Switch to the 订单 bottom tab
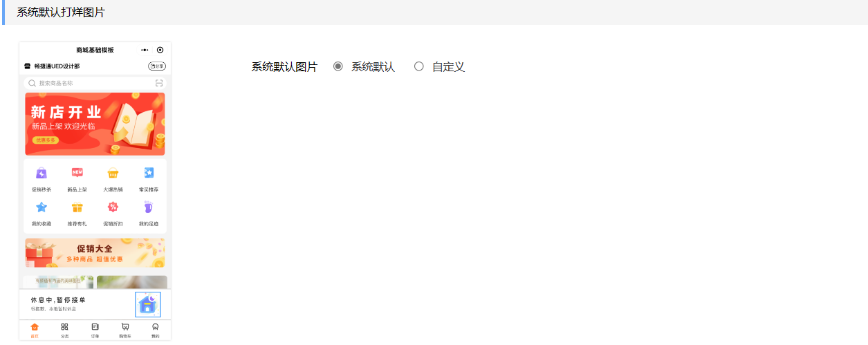Viewport: 868px width, 345px height. click(95, 330)
